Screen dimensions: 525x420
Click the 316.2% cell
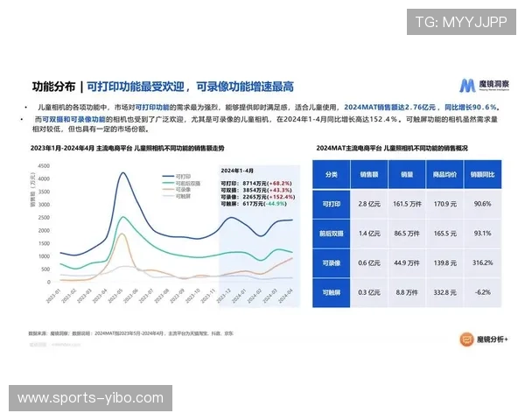(x=482, y=262)
